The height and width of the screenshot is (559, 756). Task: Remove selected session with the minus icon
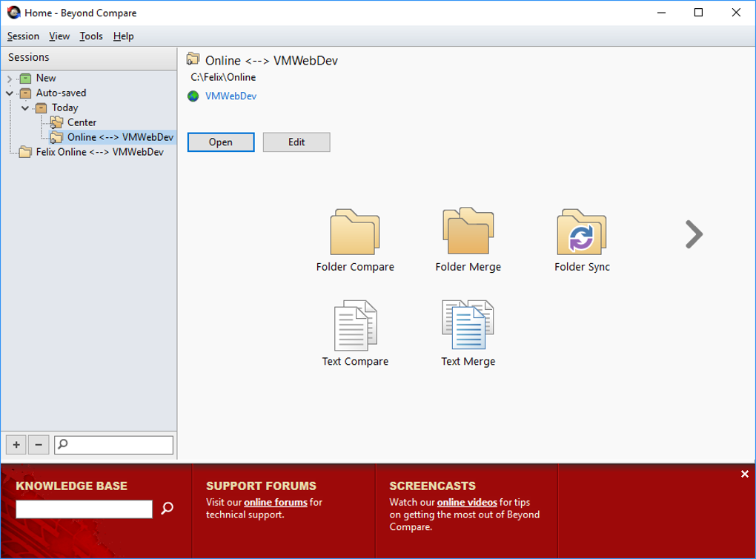click(x=39, y=444)
